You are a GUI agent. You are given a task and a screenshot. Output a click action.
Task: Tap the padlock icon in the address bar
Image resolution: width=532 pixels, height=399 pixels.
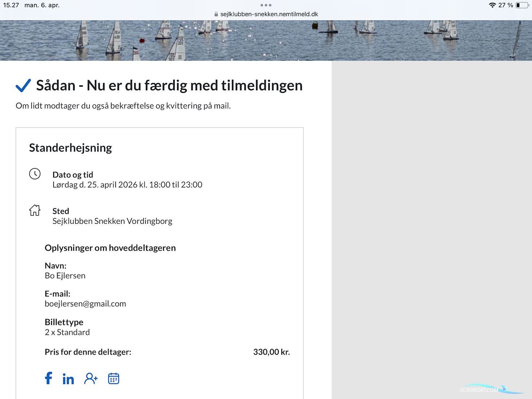[x=216, y=15]
